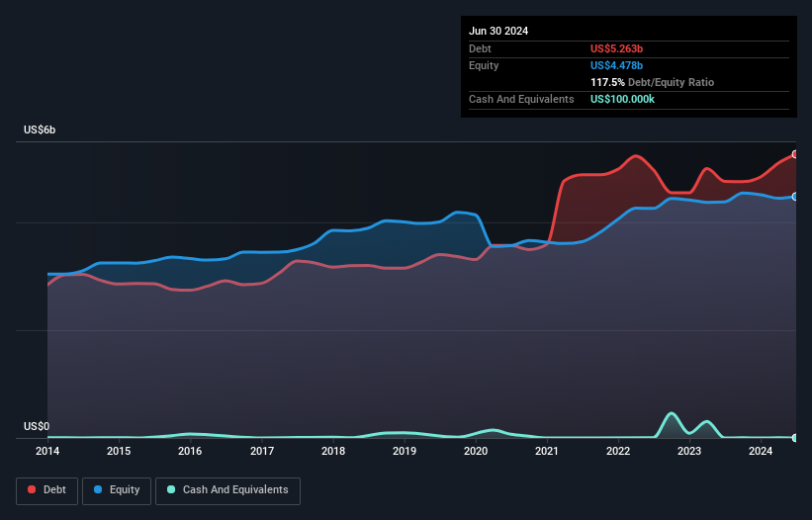
Task: Click the 2020 x-axis label
Action: 476,451
